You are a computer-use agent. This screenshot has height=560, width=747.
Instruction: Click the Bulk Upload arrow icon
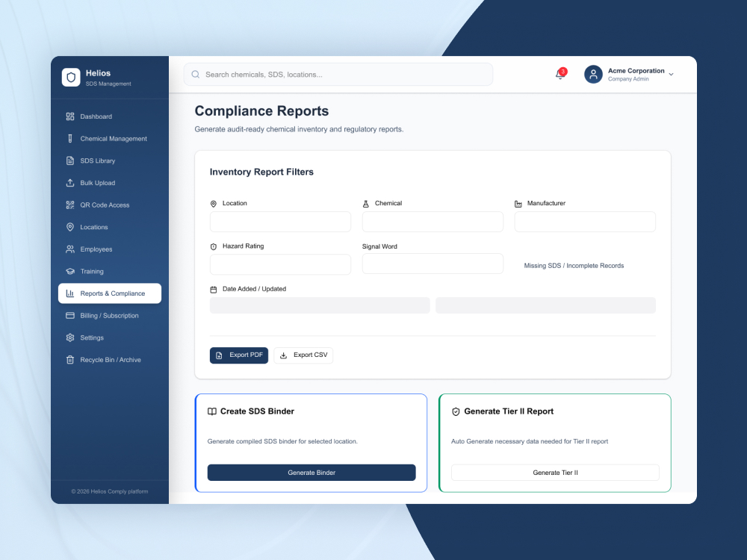pyautogui.click(x=70, y=183)
